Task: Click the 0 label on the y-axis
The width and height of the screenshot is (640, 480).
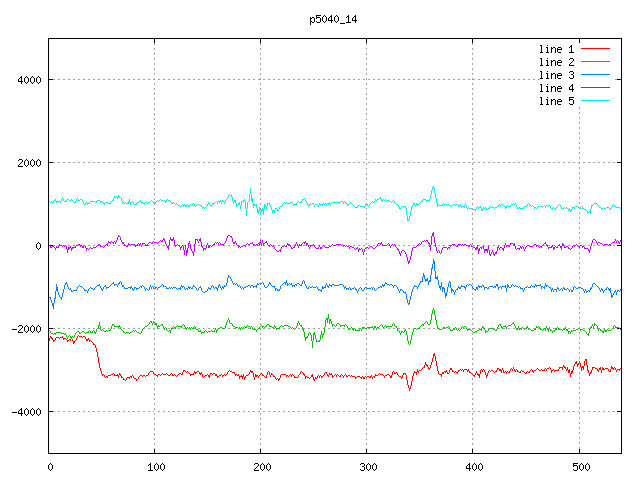Action: (38, 246)
